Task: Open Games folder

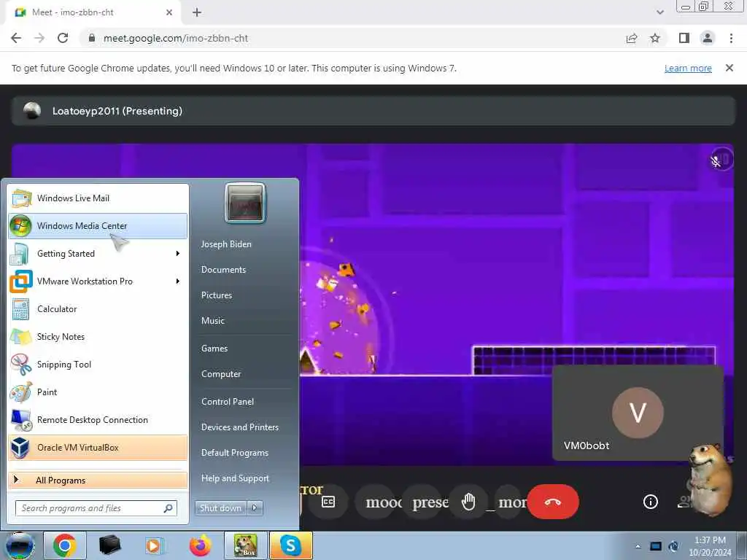Action: click(x=214, y=348)
